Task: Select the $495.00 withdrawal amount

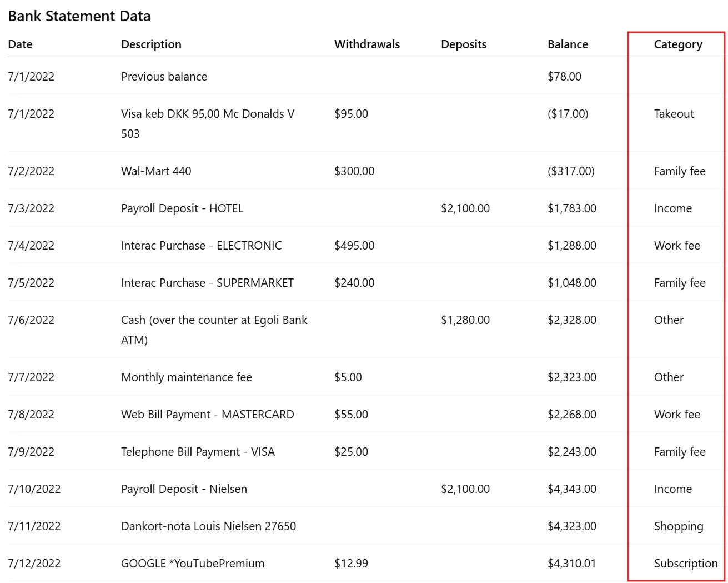Action: (x=354, y=246)
